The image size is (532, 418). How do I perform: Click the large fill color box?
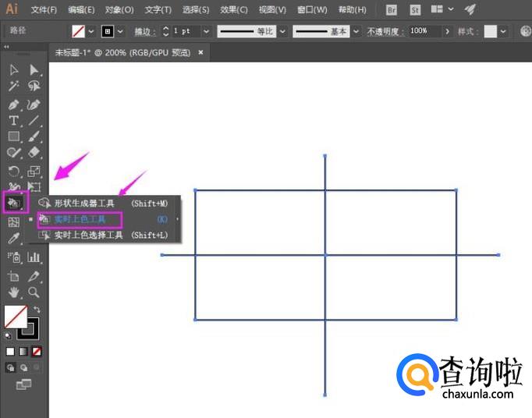point(15,316)
